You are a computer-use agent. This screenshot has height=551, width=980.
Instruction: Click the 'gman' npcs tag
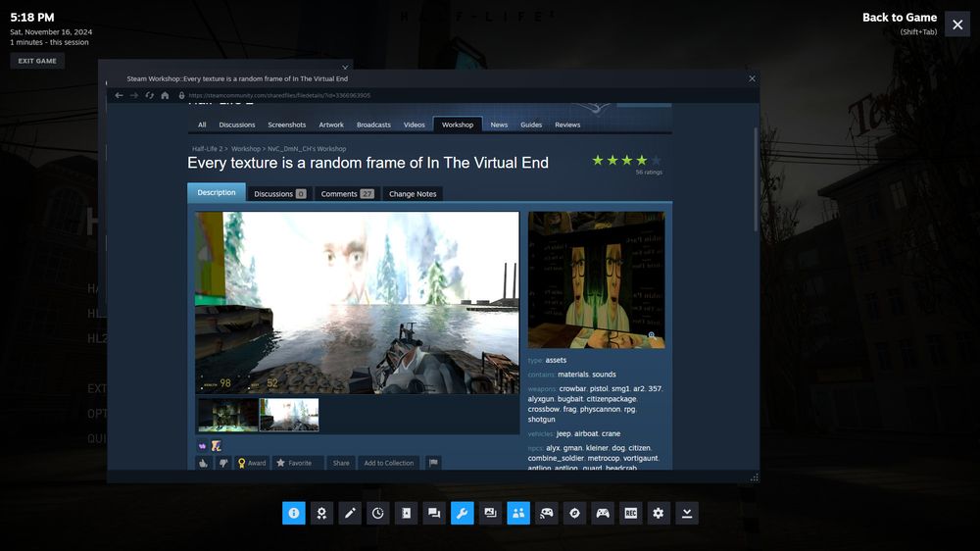[x=572, y=448]
